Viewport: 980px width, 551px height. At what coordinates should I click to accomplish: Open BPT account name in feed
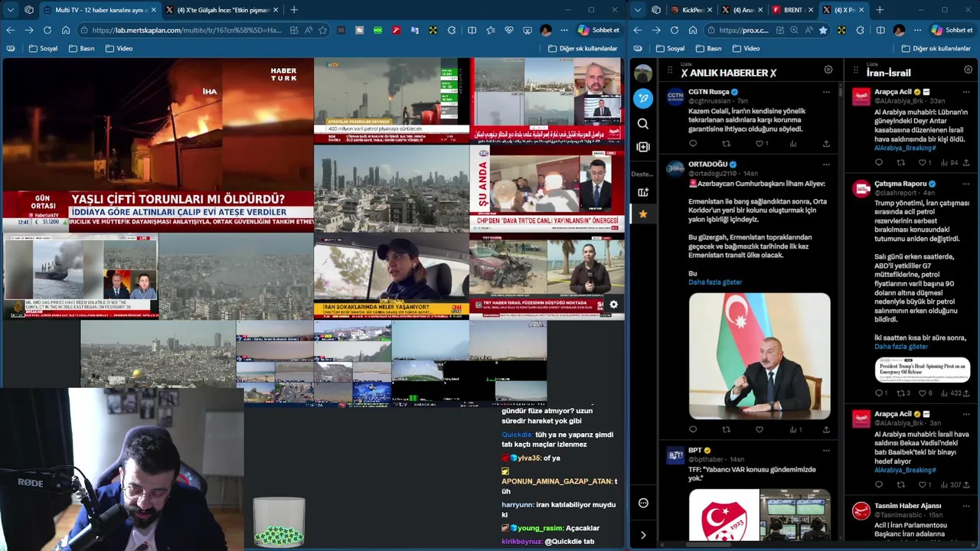pyautogui.click(x=695, y=450)
